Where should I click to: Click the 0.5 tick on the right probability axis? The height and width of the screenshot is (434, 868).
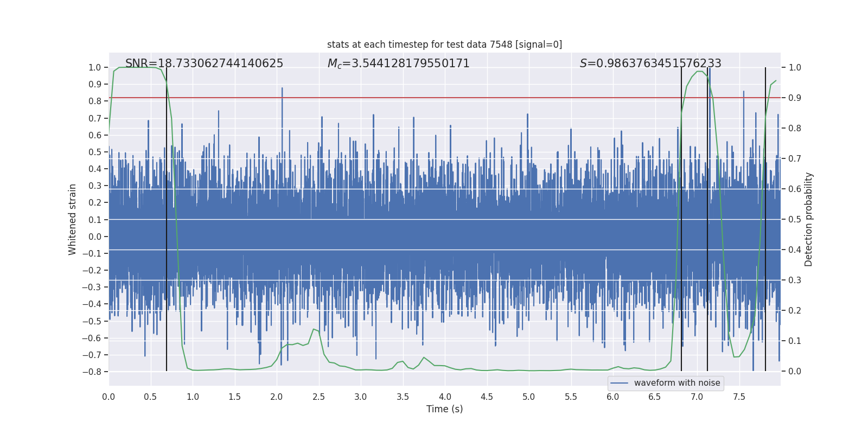794,220
